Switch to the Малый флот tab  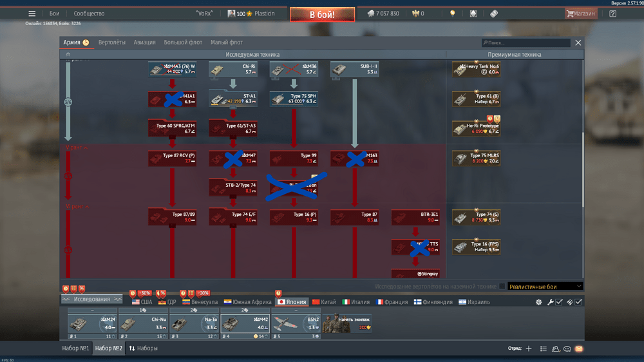point(227,43)
